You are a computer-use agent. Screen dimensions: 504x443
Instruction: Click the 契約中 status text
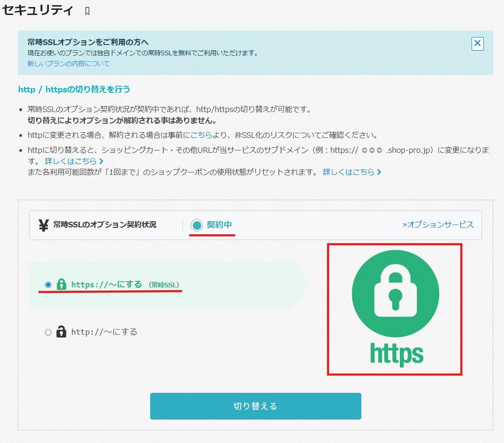219,225
